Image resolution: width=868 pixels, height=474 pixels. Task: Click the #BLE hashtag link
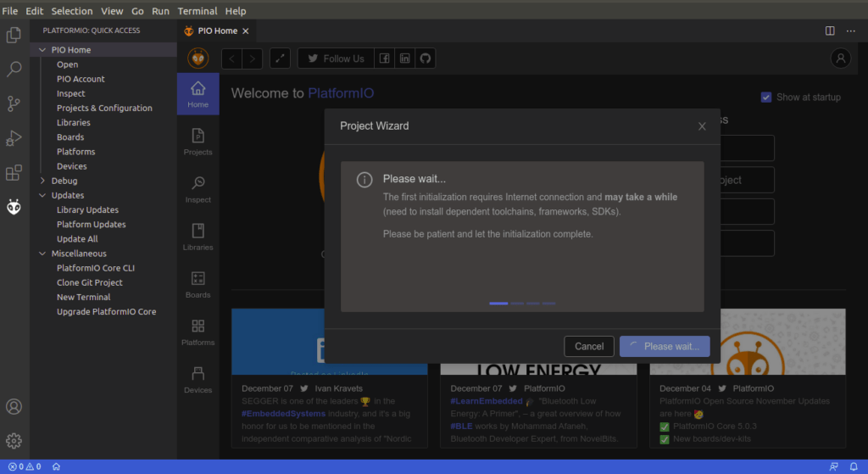pos(461,426)
